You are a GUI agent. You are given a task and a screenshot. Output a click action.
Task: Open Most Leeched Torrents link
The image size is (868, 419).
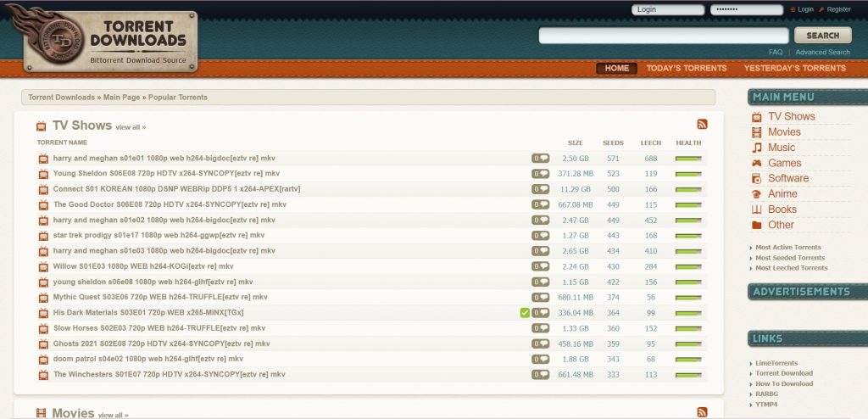(792, 268)
